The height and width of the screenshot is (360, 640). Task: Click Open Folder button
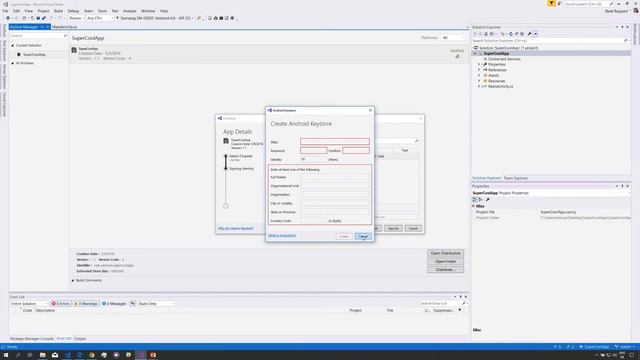pos(445,261)
